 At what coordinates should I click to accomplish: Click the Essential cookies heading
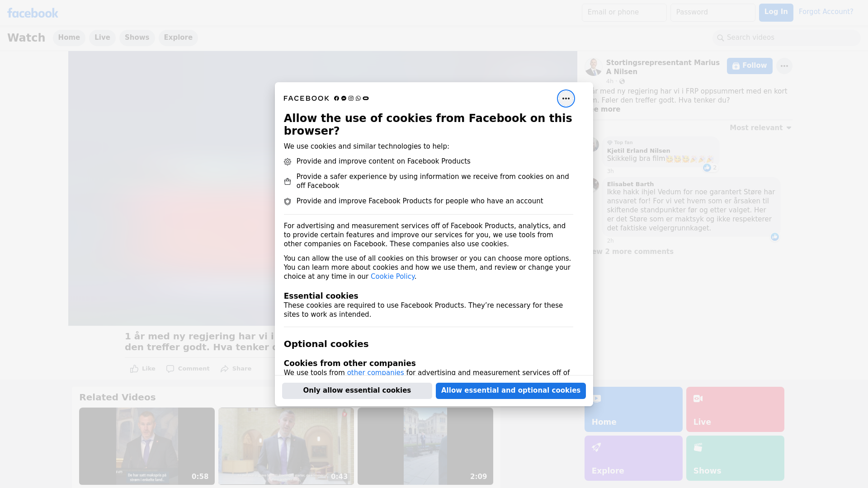[321, 296]
